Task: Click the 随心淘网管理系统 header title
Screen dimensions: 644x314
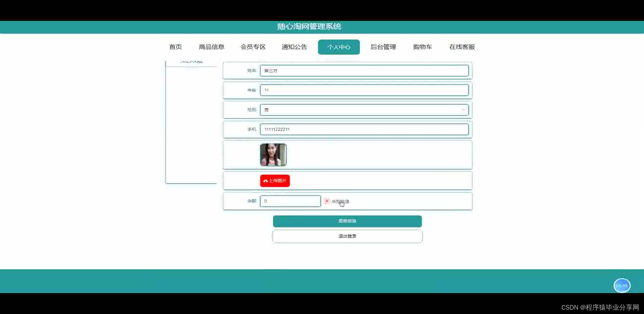Action: (309, 27)
